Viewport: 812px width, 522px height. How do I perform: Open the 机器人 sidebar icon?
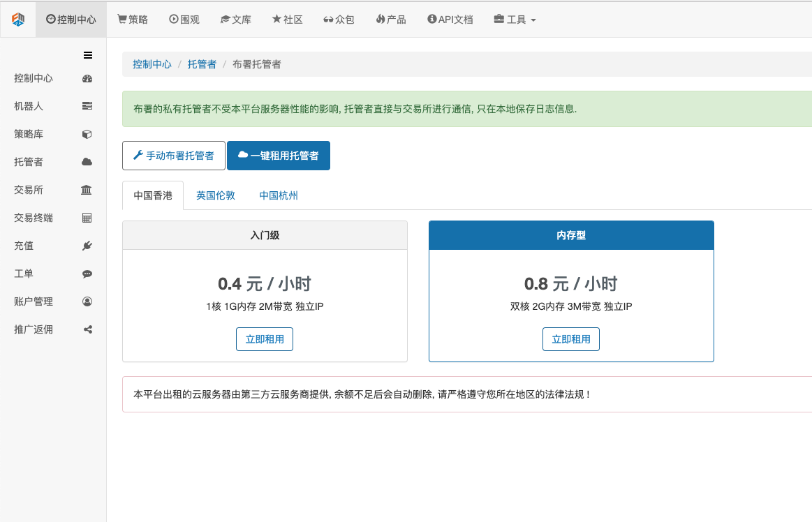(x=87, y=106)
